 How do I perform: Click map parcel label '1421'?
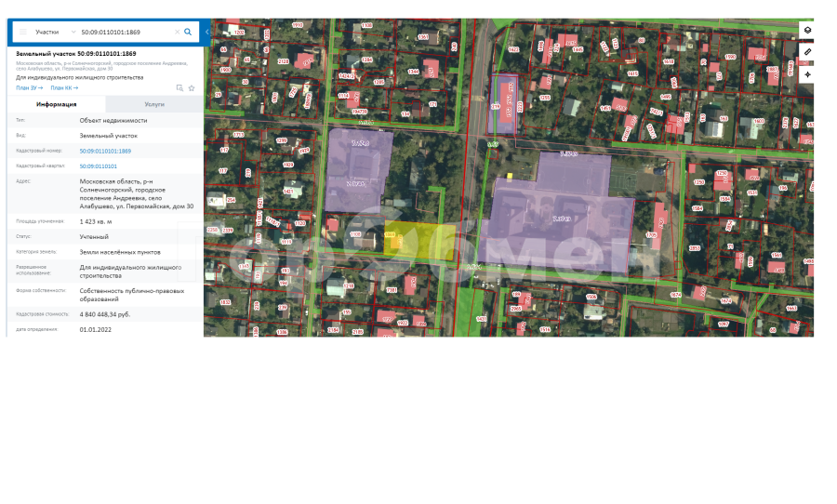[x=288, y=192]
